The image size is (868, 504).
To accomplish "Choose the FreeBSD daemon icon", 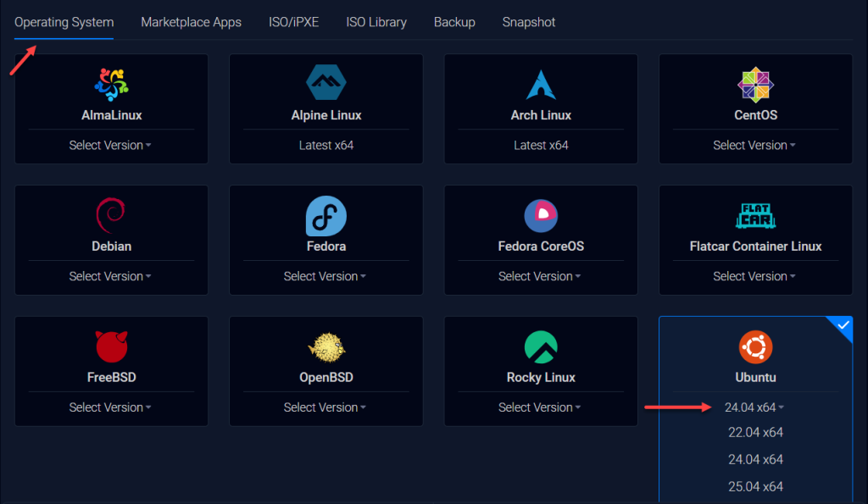I will (111, 346).
